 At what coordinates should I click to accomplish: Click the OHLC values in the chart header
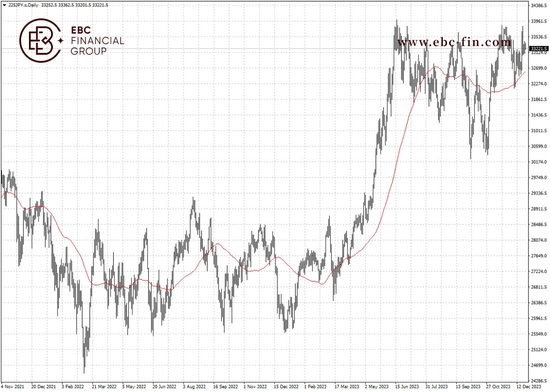pyautogui.click(x=74, y=5)
